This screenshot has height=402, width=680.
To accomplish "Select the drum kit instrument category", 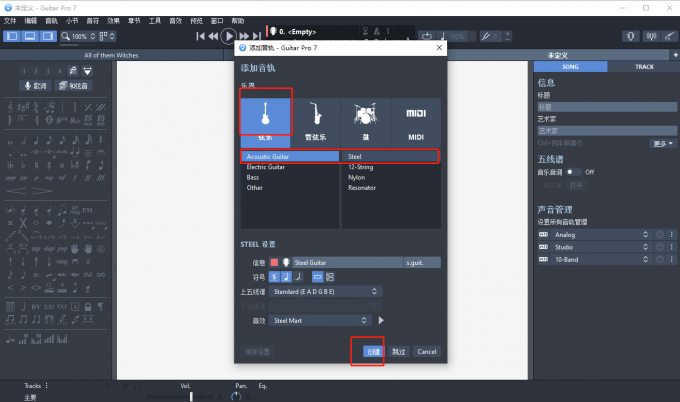I will point(366,117).
